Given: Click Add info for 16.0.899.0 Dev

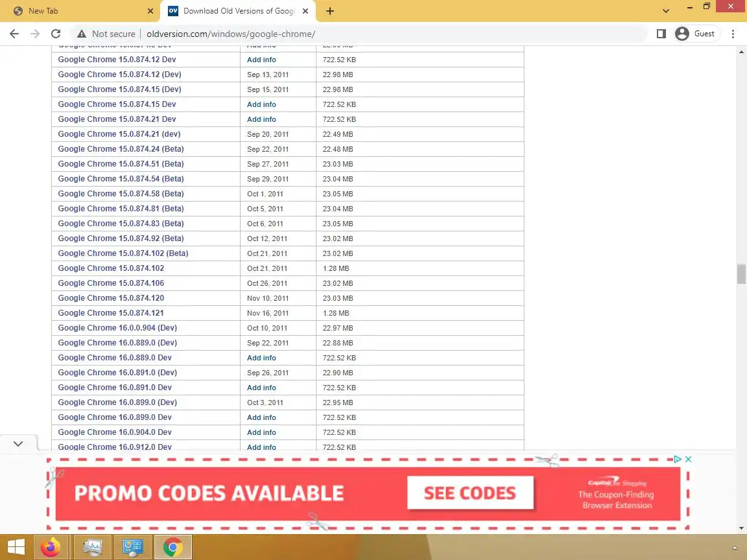Looking at the screenshot, I should pos(261,417).
